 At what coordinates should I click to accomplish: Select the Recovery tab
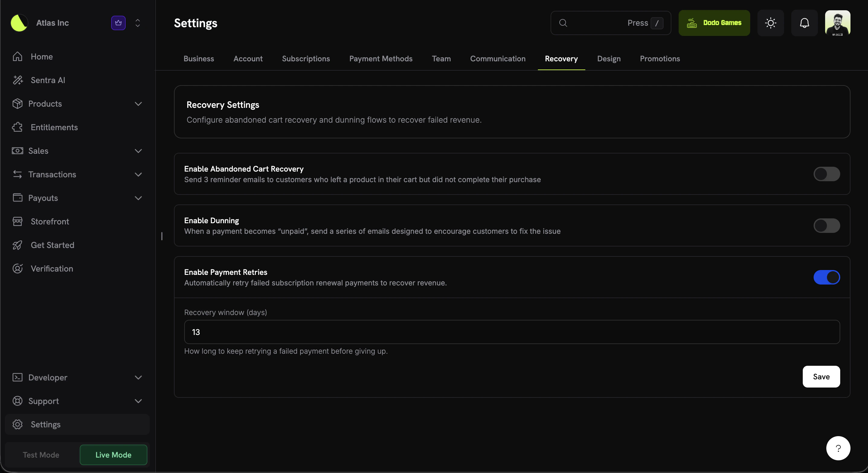coord(561,59)
